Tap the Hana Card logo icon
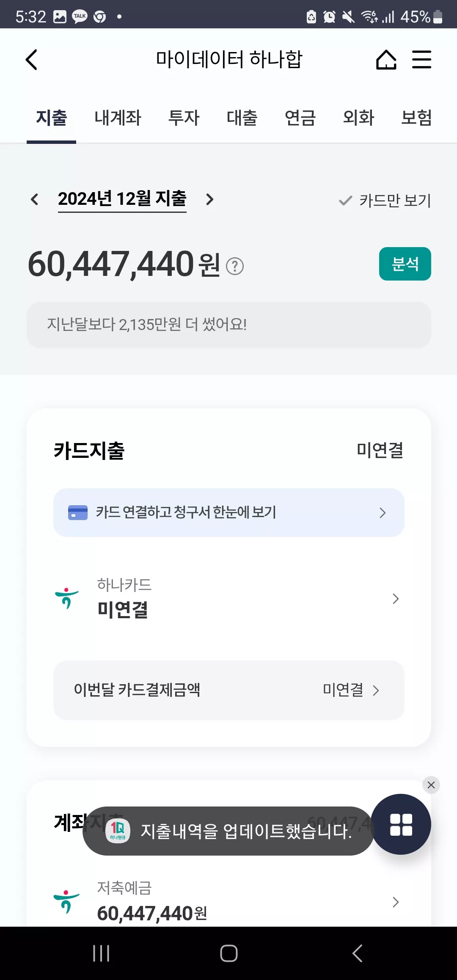 (x=67, y=598)
